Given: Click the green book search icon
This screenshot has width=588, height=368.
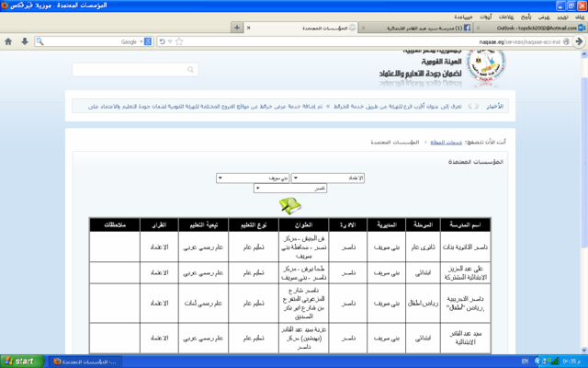Looking at the screenshot, I should (290, 204).
